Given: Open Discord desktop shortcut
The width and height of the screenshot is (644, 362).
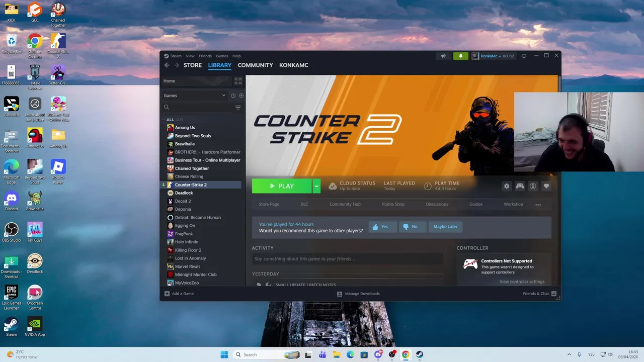Looking at the screenshot, I should click(x=11, y=201).
